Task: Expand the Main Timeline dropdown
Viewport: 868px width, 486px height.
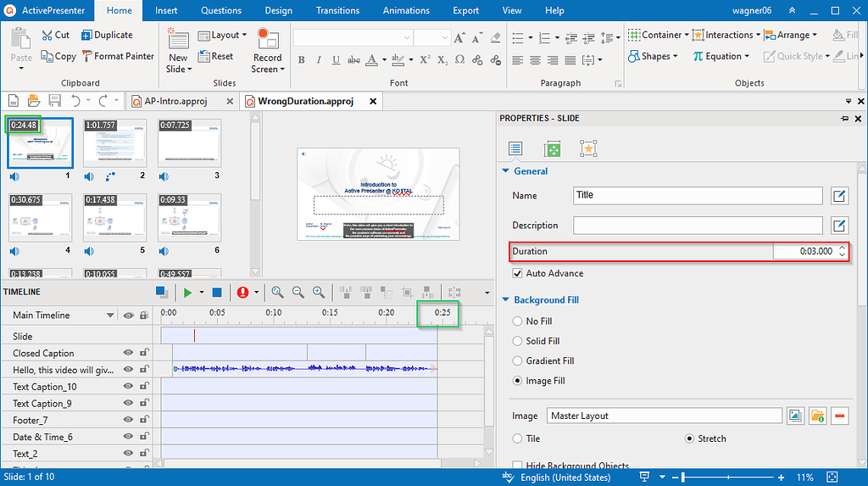Action: [x=110, y=316]
